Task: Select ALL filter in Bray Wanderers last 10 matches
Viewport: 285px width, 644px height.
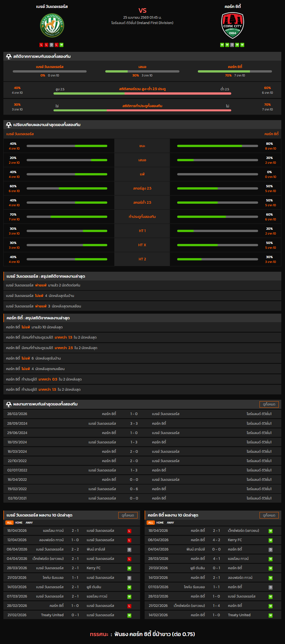Action: pyautogui.click(x=9, y=522)
